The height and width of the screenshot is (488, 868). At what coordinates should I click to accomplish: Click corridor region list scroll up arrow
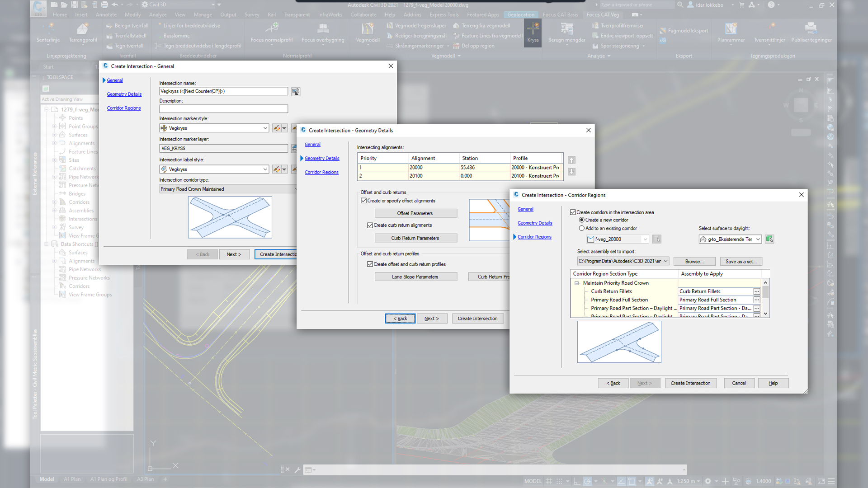click(x=765, y=283)
